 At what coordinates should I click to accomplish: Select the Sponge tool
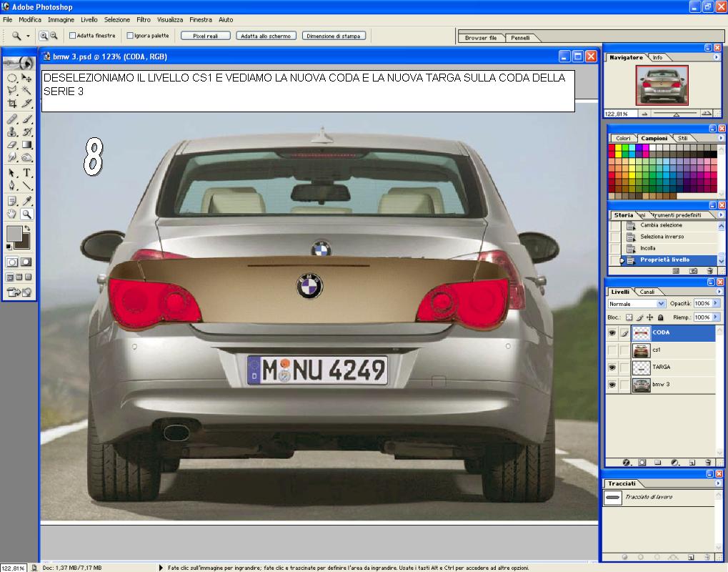[x=26, y=157]
